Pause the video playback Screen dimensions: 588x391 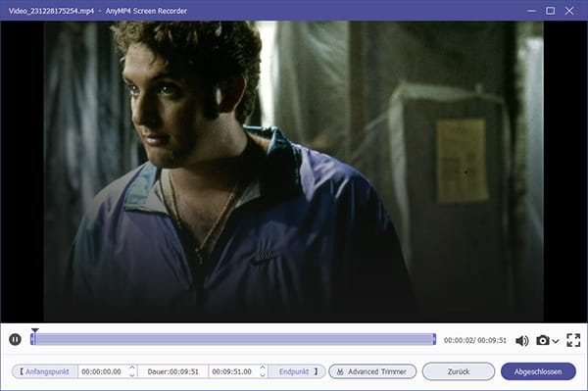[x=15, y=340]
